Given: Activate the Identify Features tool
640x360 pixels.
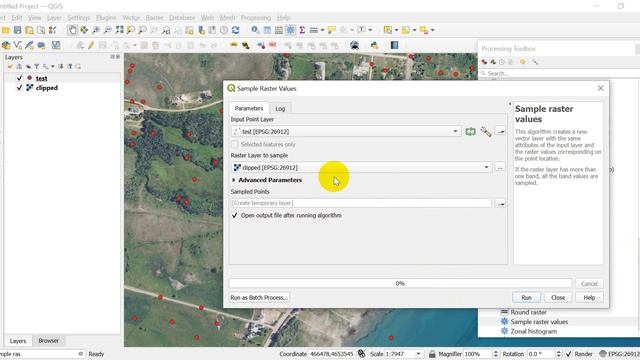Looking at the screenshot, I should pos(255,30).
